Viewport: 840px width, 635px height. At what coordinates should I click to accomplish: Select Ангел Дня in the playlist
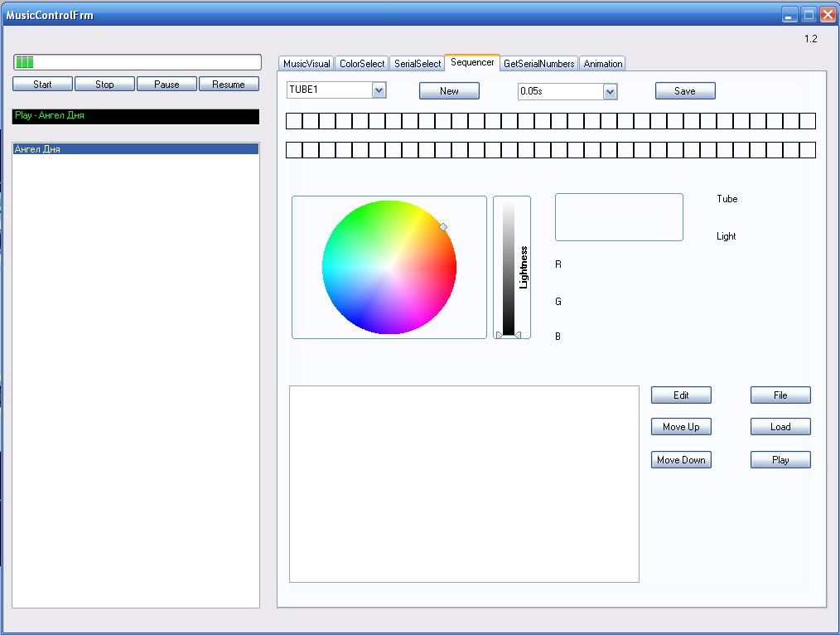(135, 149)
